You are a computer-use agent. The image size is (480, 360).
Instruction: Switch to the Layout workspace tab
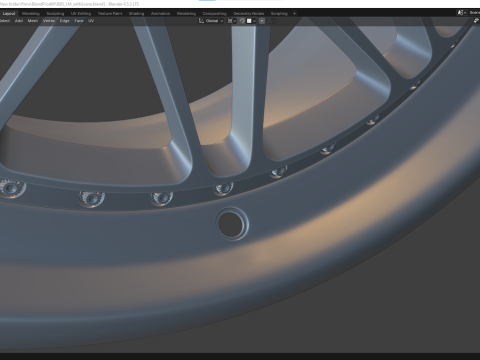pos(9,14)
